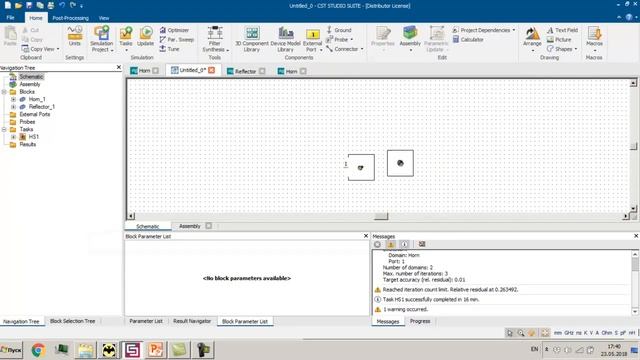Screen dimensions: 640x360
Task: Add a Probe component
Action: coord(337,40)
